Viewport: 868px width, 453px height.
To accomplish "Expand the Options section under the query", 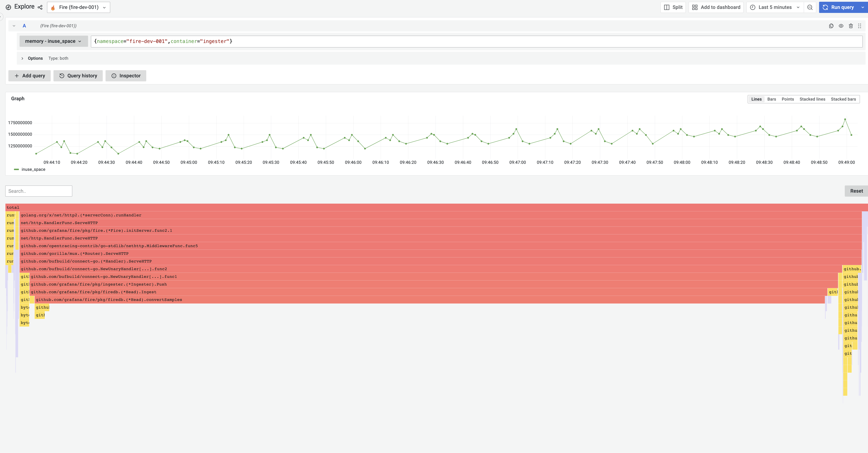I will (x=32, y=58).
